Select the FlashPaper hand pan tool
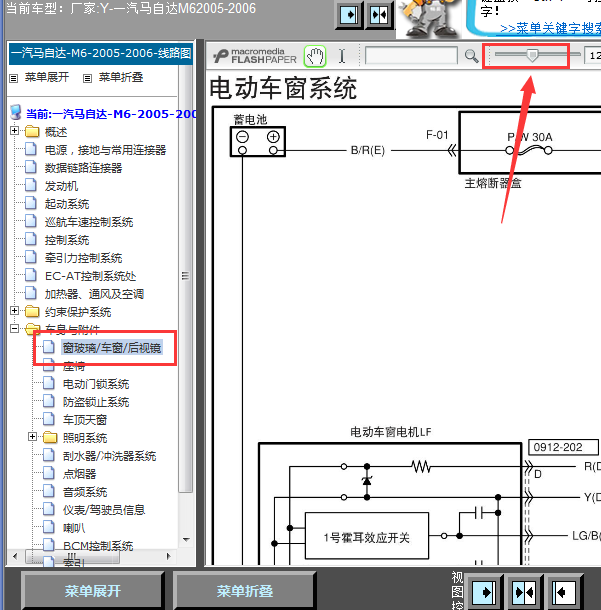 coord(315,56)
